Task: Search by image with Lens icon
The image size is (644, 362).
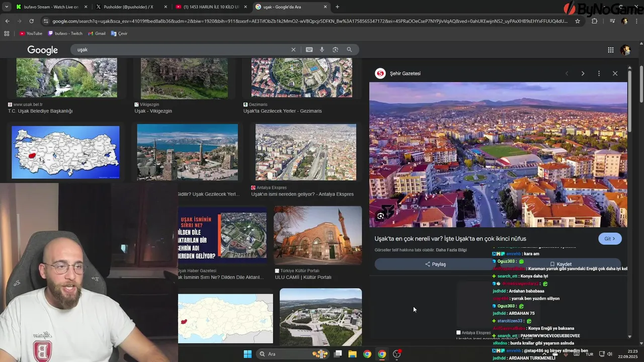Action: [335, 50]
